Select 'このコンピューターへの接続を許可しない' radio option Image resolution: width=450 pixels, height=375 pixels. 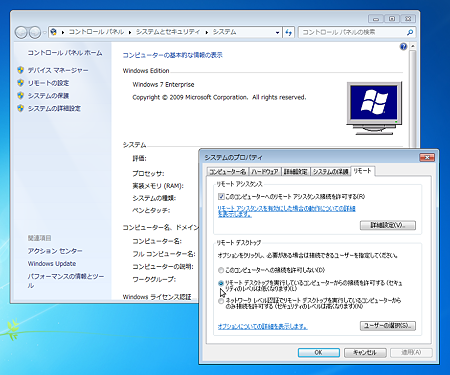pyautogui.click(x=221, y=270)
